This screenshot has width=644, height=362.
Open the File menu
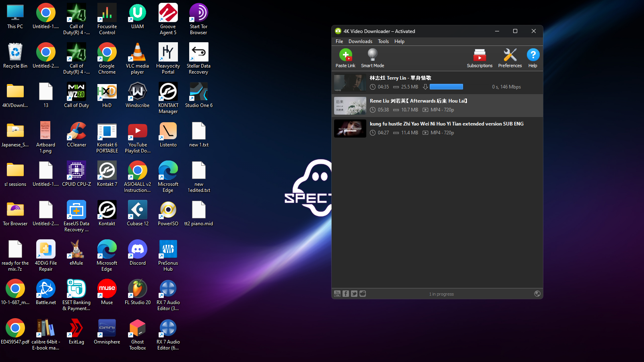point(339,41)
